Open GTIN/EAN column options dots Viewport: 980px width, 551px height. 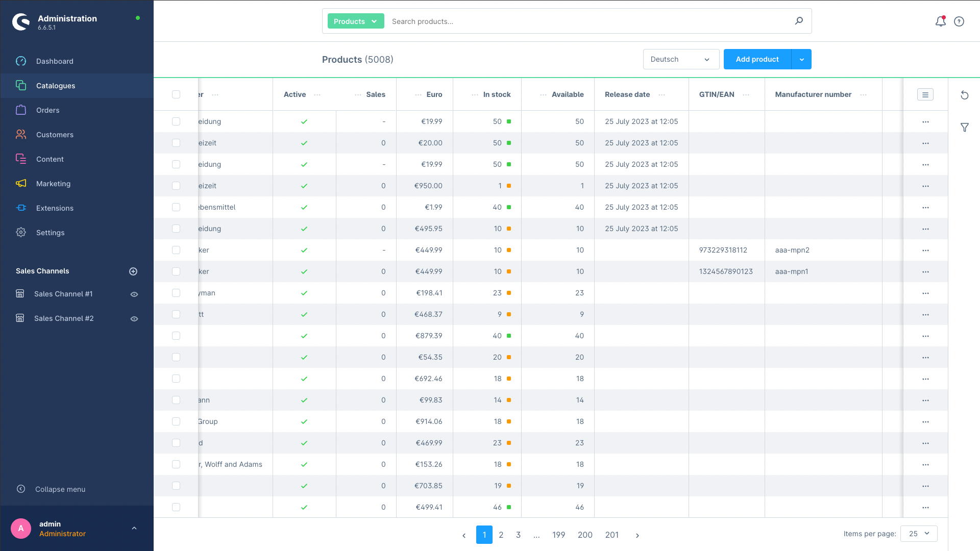[x=746, y=95]
